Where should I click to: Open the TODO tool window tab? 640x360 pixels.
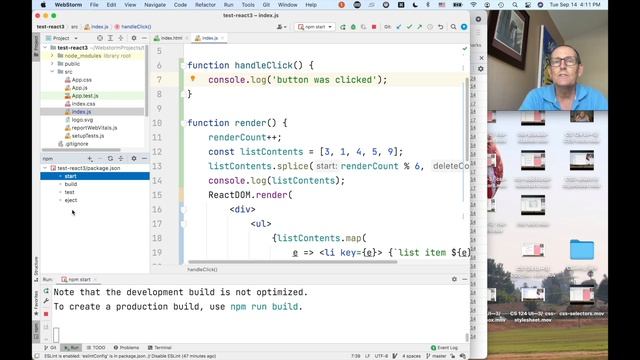pos(96,348)
